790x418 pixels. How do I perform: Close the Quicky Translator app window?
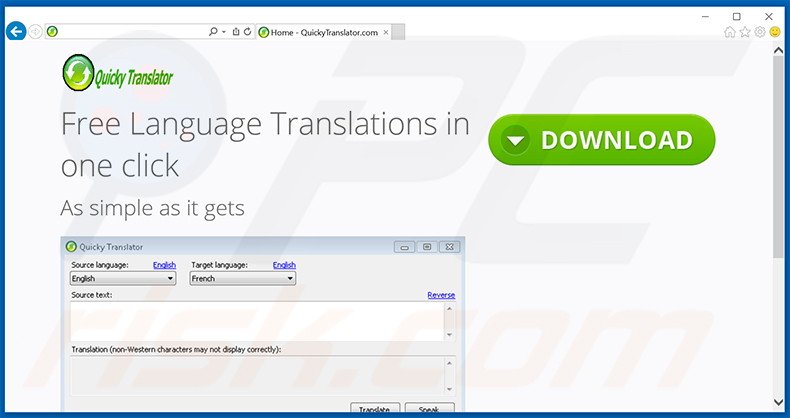pyautogui.click(x=449, y=247)
